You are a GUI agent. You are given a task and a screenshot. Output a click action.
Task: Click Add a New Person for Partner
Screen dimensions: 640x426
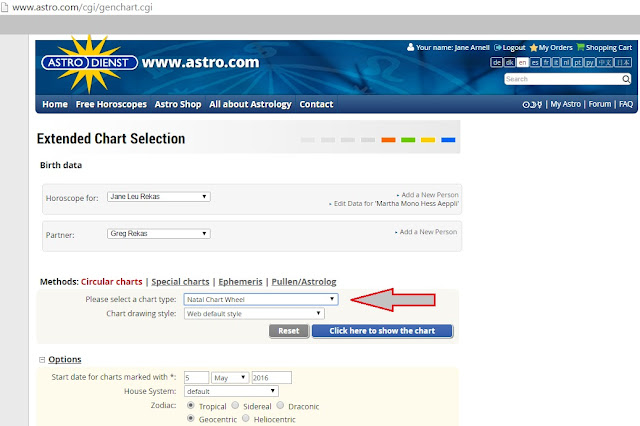[426, 232]
